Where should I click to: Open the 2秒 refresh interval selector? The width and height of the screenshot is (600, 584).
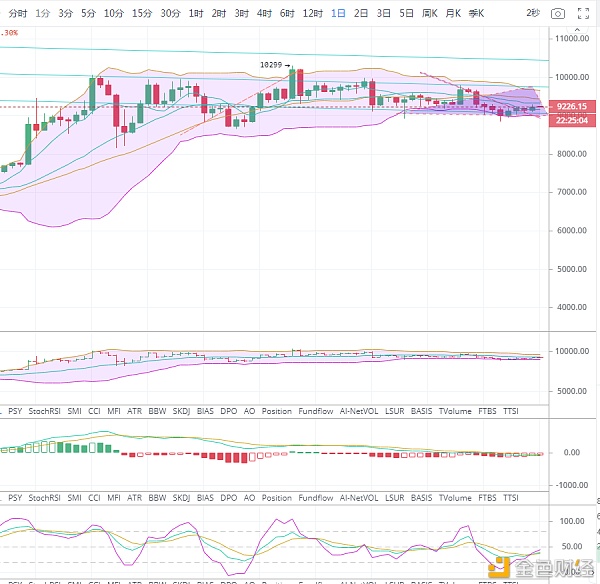pos(533,13)
